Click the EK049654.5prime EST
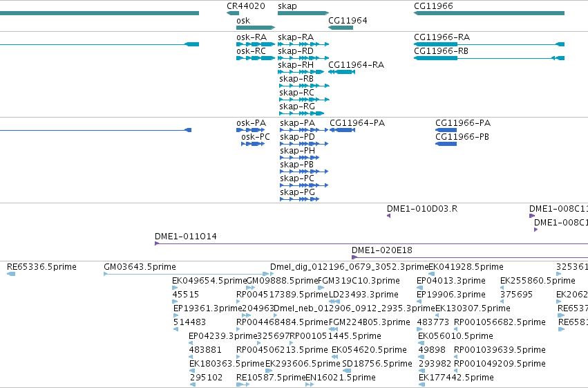Screen dimensions: 588x388 [175, 288]
